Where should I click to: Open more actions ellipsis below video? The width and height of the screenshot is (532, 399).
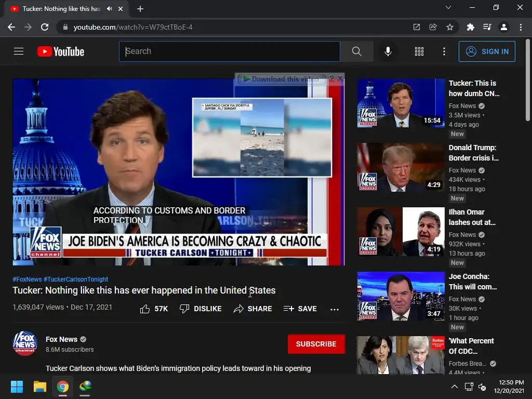(x=335, y=309)
